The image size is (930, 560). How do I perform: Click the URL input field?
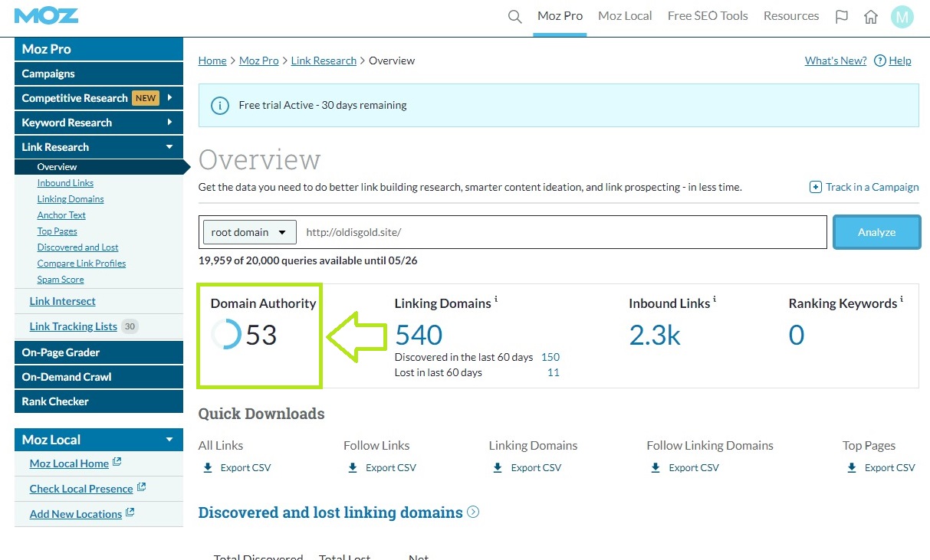point(564,232)
